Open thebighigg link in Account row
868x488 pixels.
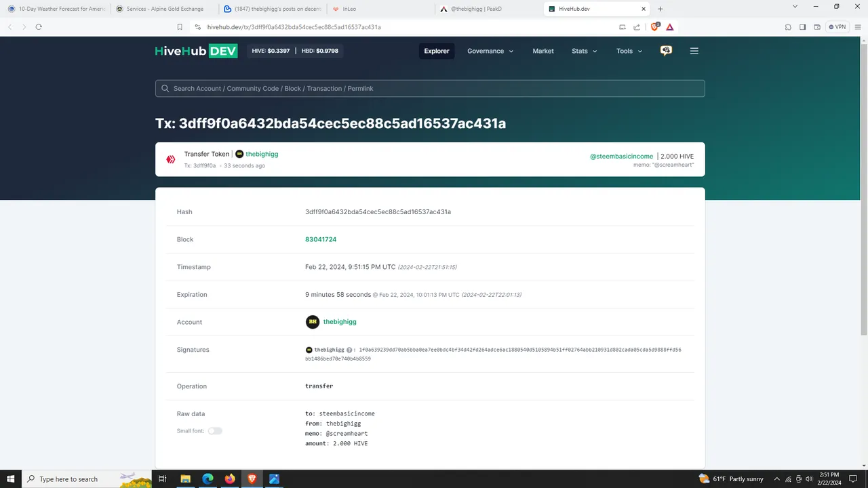[340, 322]
